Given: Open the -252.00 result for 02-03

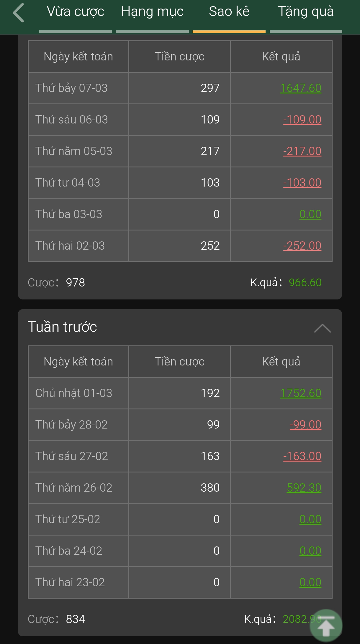Looking at the screenshot, I should coord(302,246).
